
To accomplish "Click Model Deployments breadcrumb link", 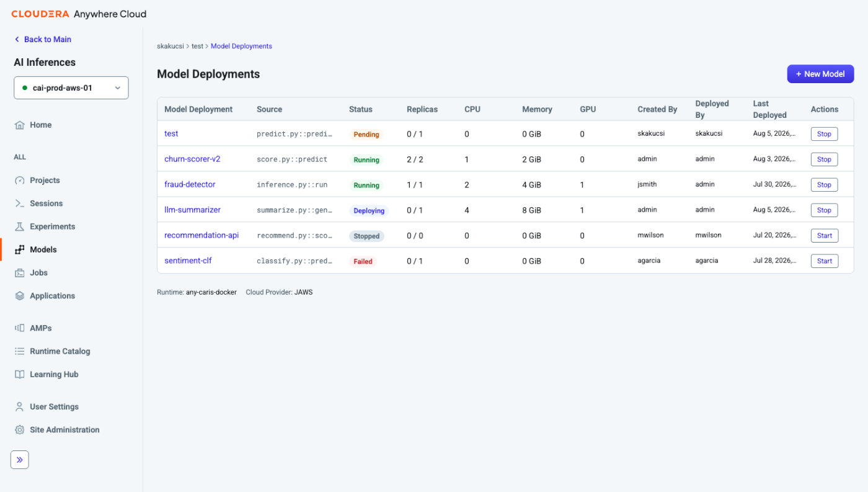I will click(x=241, y=46).
